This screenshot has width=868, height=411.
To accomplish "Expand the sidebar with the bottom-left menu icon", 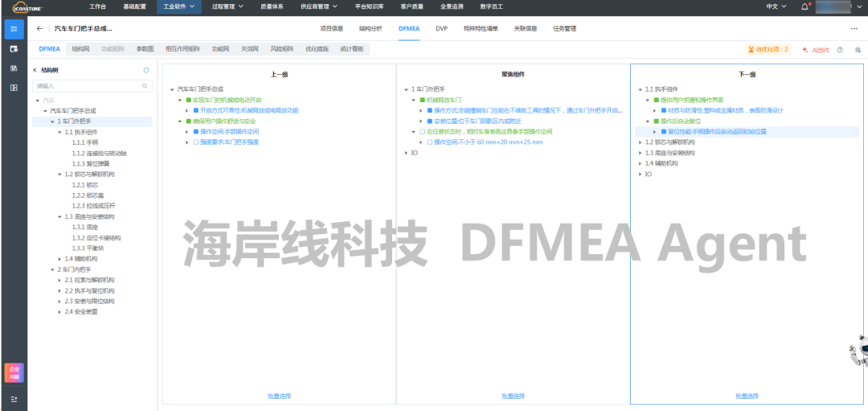I will [x=14, y=399].
